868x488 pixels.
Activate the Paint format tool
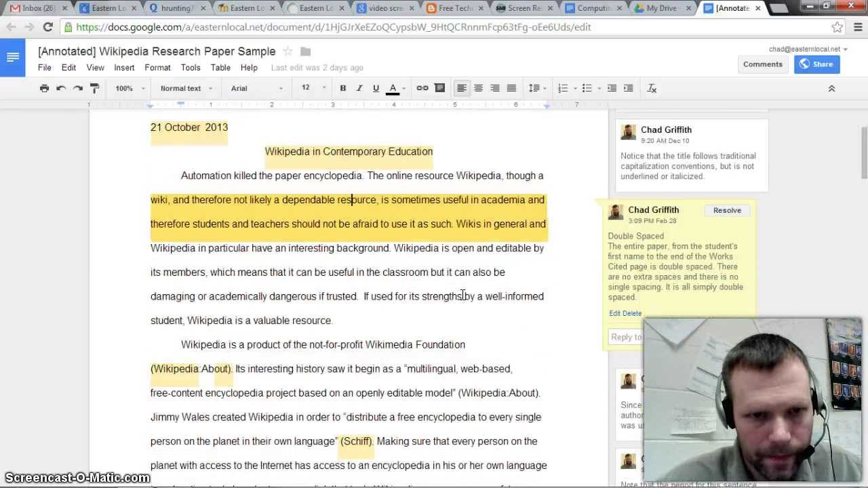point(95,88)
